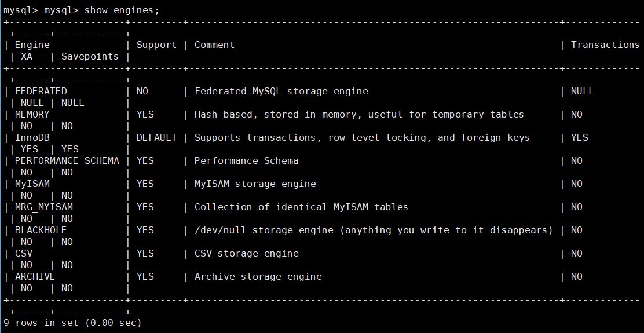The height and width of the screenshot is (333, 644).
Task: Click the Comment column header
Action: [x=214, y=45]
